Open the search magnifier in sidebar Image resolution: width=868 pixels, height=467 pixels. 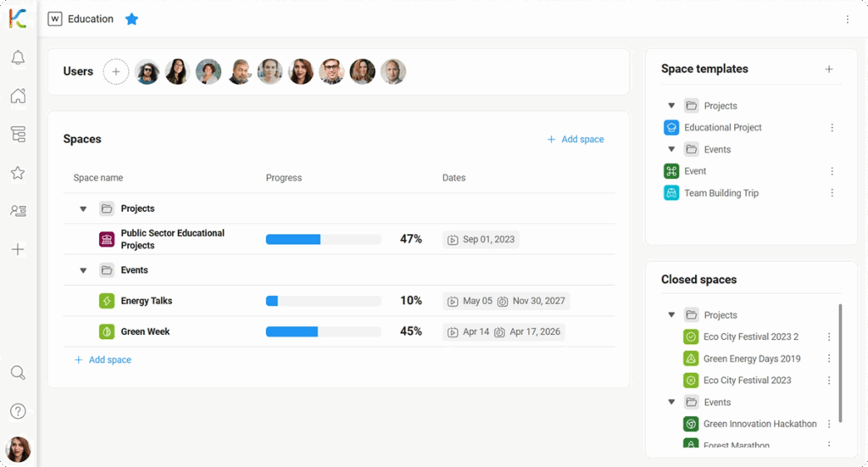pyautogui.click(x=18, y=373)
